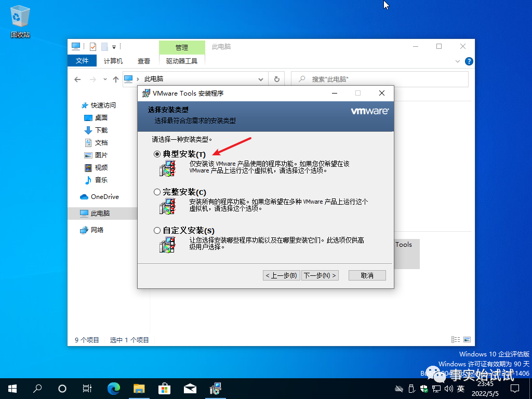The width and height of the screenshot is (532, 399).
Task: Open Windows Security tray icon
Action: 424,389
